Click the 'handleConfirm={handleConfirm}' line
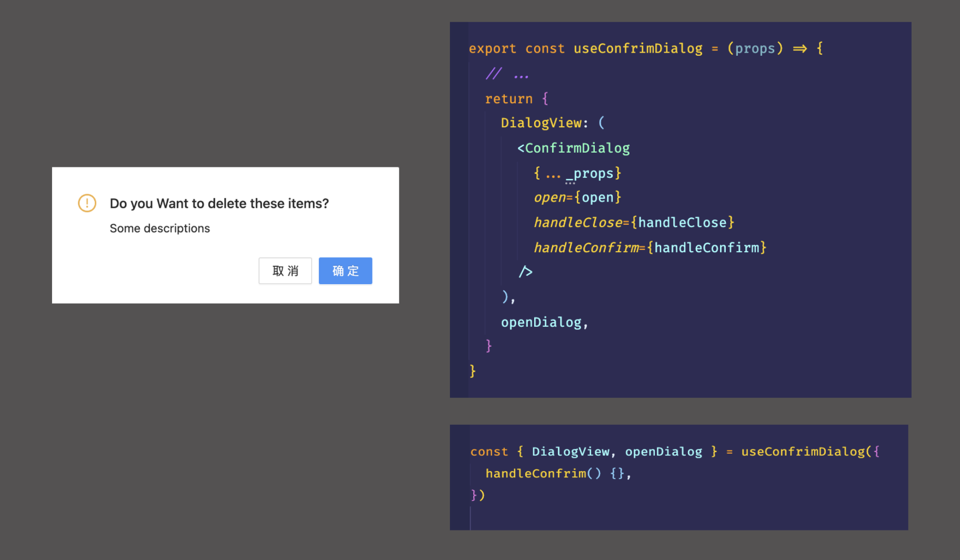Screen dimensions: 960x560 point(650,247)
